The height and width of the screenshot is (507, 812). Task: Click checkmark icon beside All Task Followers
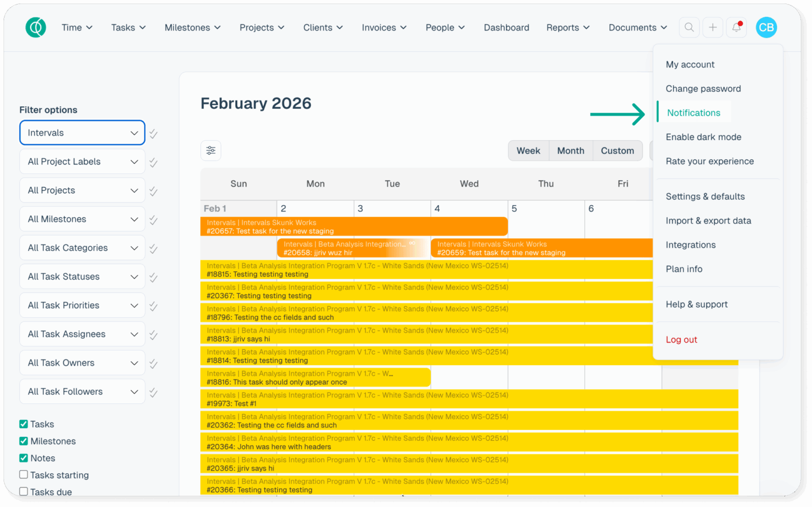tap(153, 392)
